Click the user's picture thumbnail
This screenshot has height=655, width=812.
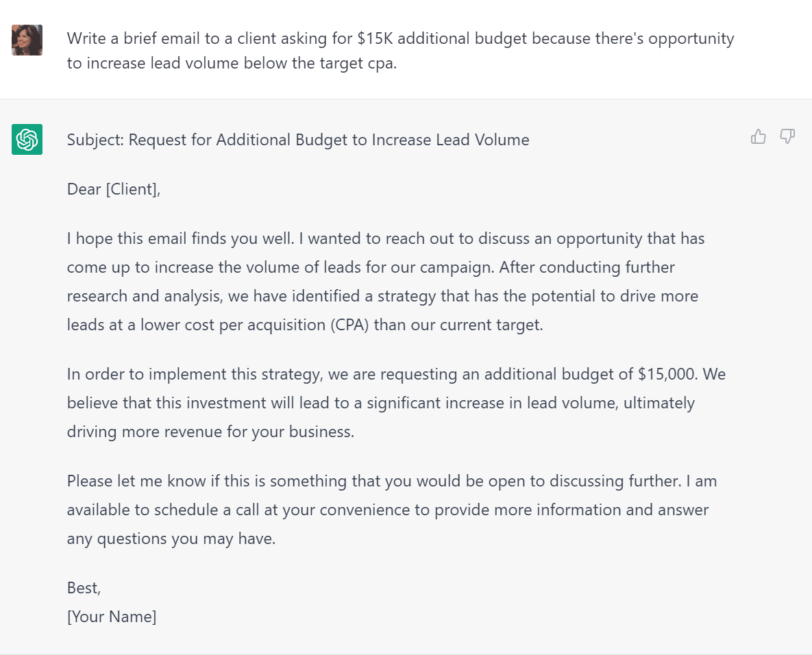pos(27,40)
